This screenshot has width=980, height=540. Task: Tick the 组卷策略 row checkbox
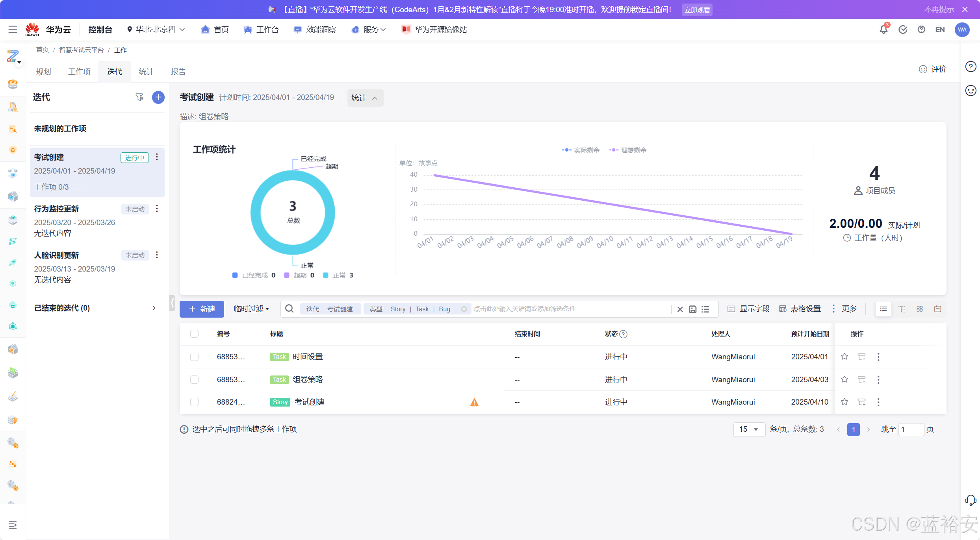[194, 379]
